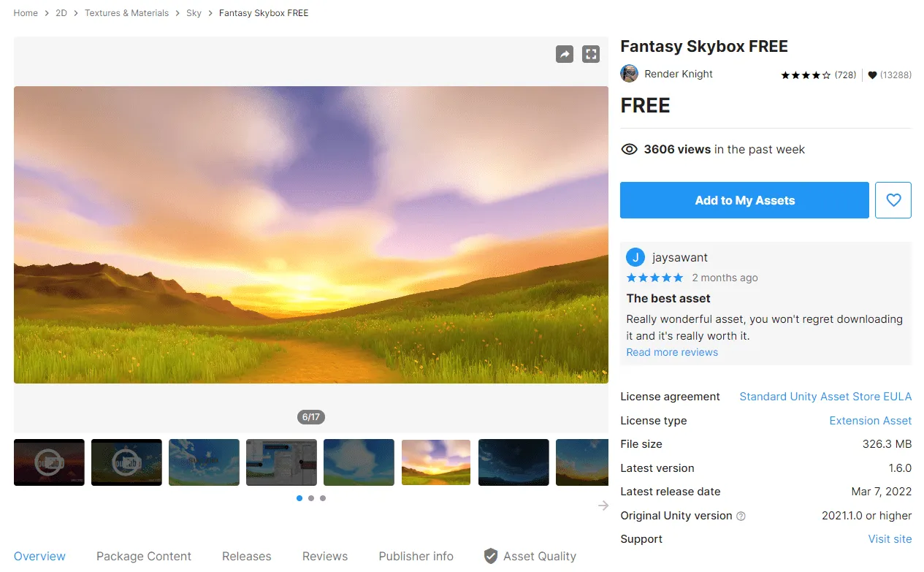Switch to the Reviews tab
This screenshot has height=572, width=924.
325,556
